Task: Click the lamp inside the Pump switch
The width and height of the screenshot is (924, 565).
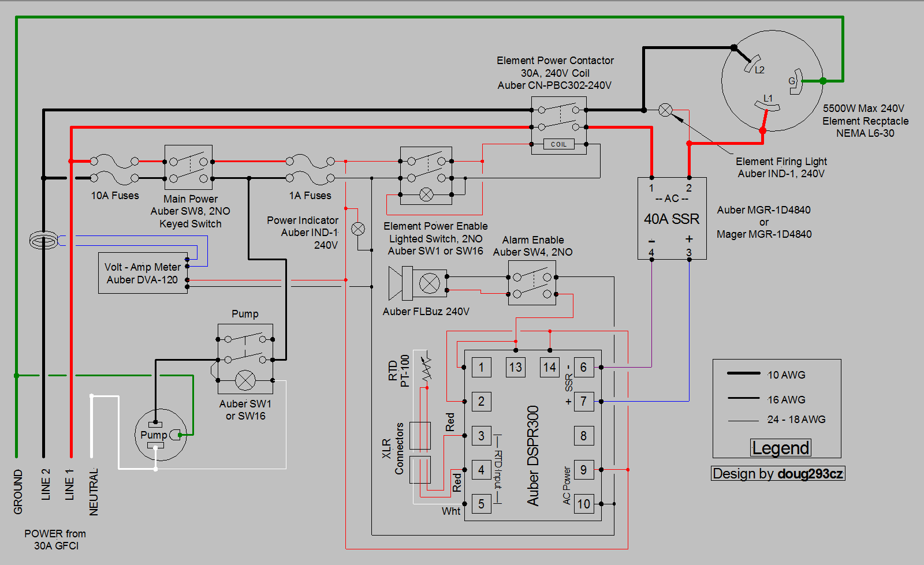Action: pos(245,381)
